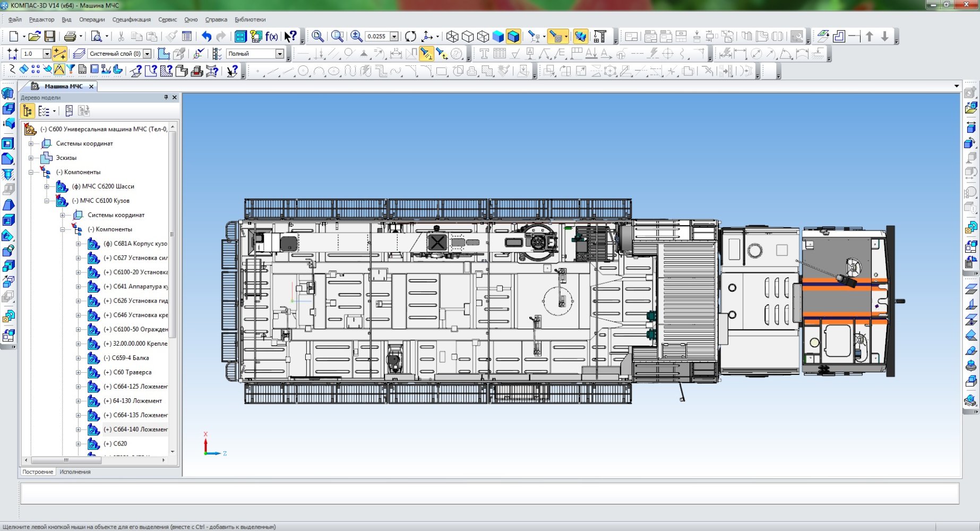Collapse the top-level Компоненты node
980x531 pixels.
[x=31, y=172]
